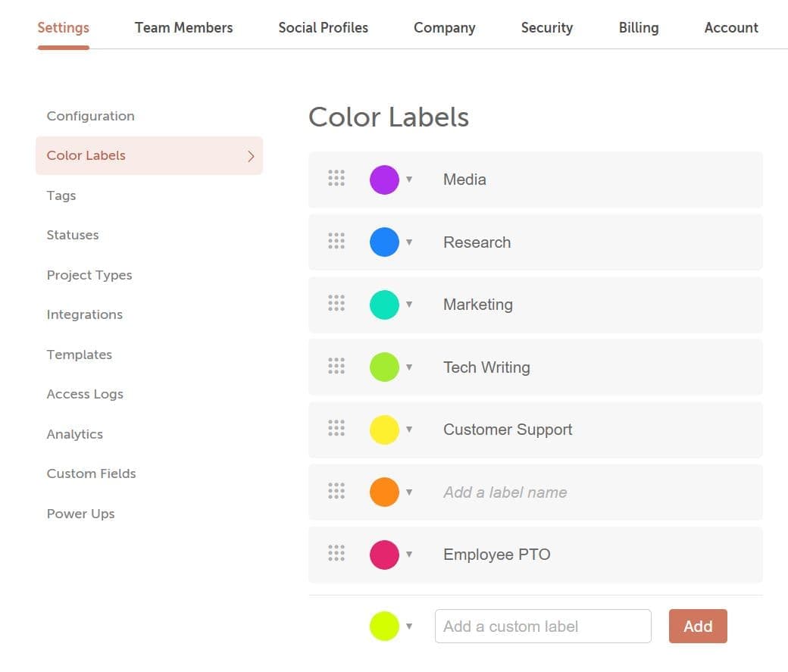The width and height of the screenshot is (788, 672).
Task: Grab the drag handle for Marketing label
Action: coord(336,303)
